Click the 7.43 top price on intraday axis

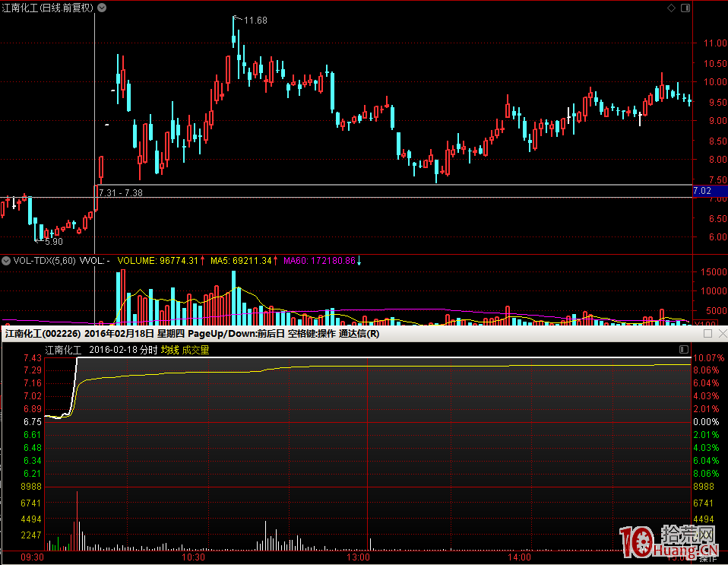(x=33, y=358)
